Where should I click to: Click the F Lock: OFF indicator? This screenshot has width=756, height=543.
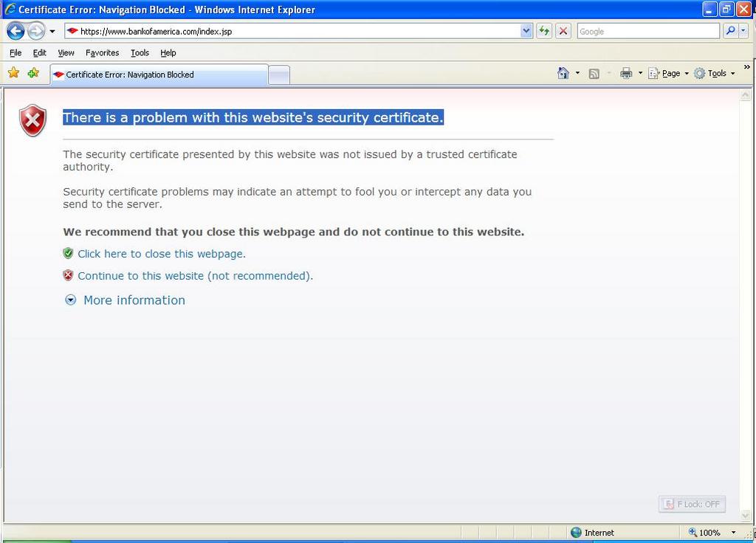[x=692, y=504]
